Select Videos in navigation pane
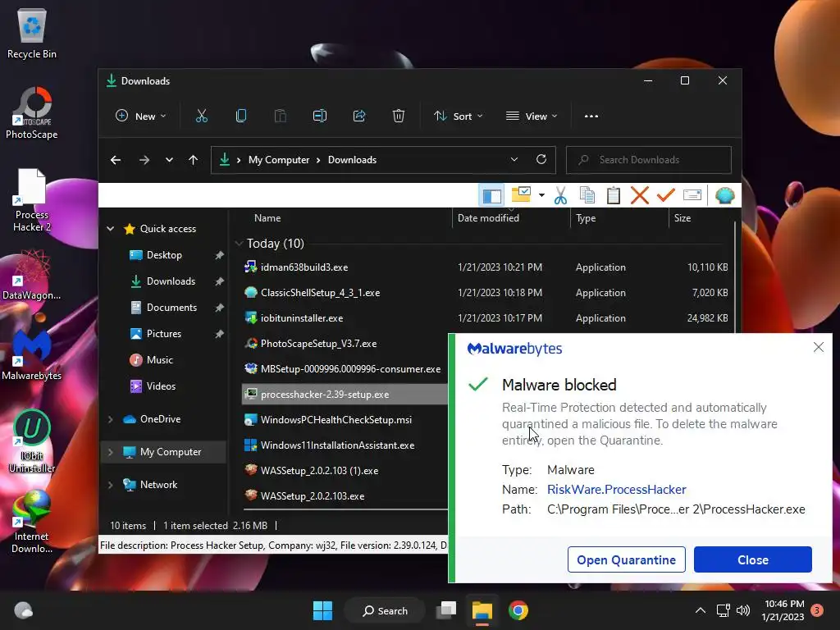 pos(161,386)
